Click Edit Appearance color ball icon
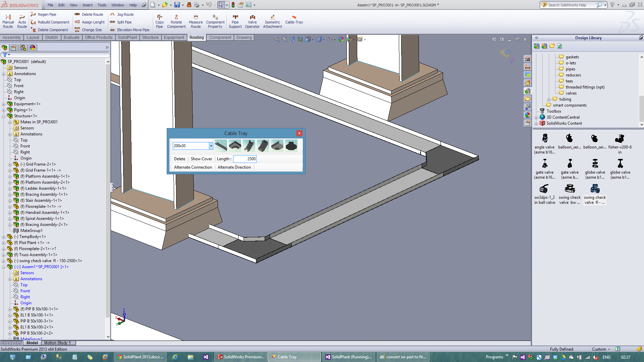The height and width of the screenshot is (362, 644). pyautogui.click(x=341, y=39)
